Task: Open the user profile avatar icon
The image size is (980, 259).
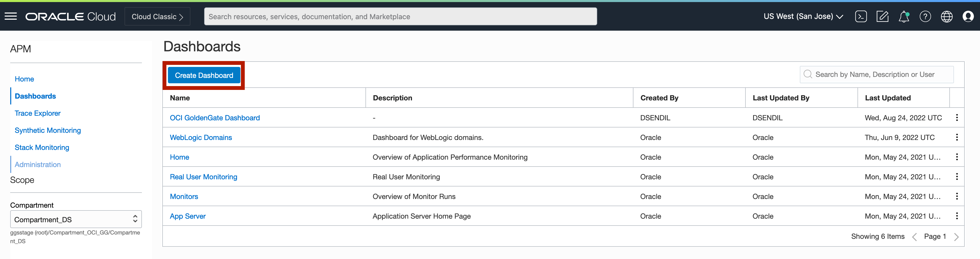Action: tap(968, 16)
